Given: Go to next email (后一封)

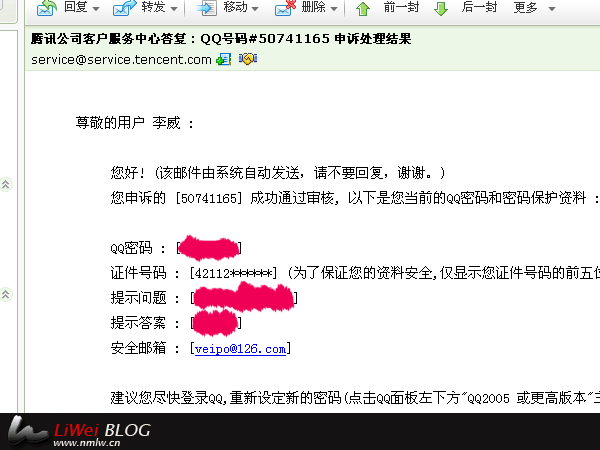Looking at the screenshot, I should click(x=479, y=7).
